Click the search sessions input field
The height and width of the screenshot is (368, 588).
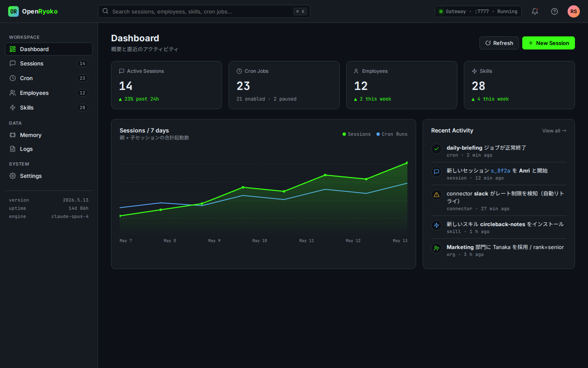click(204, 11)
